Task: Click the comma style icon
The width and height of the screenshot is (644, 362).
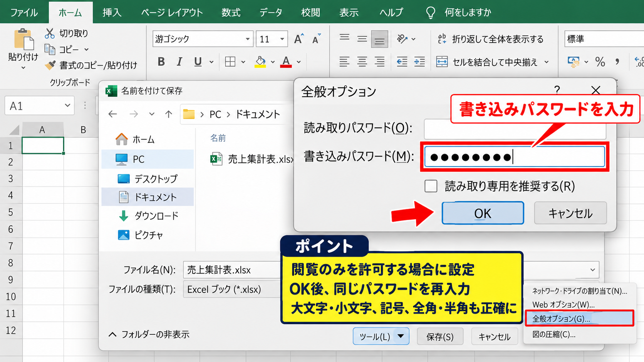Action: click(x=617, y=62)
